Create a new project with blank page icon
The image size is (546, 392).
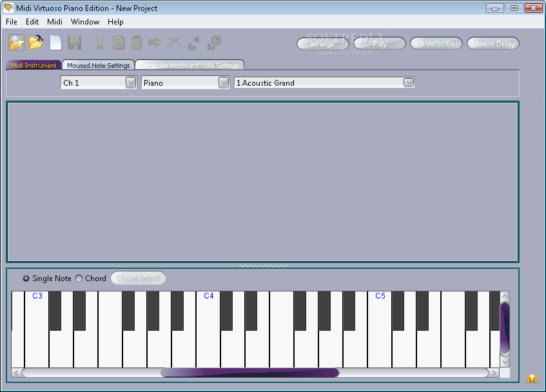pos(55,43)
